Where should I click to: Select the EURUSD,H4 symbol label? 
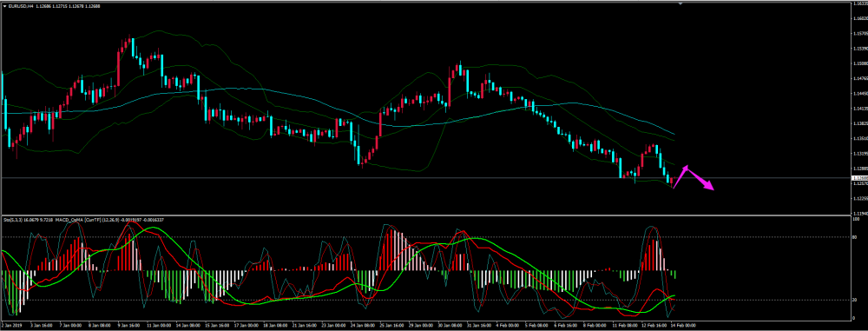tap(21, 5)
